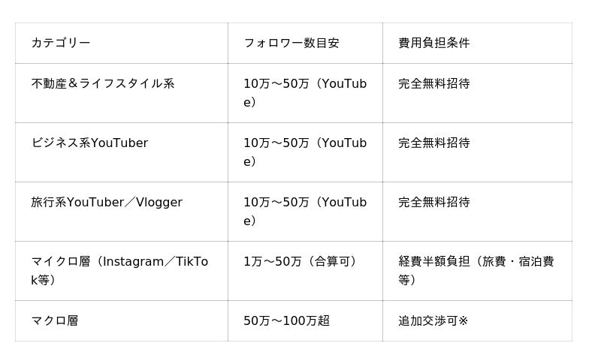Viewport: 601px width, 364px height.
Task: Click the マクロ層 category cell
Action: tap(55, 320)
